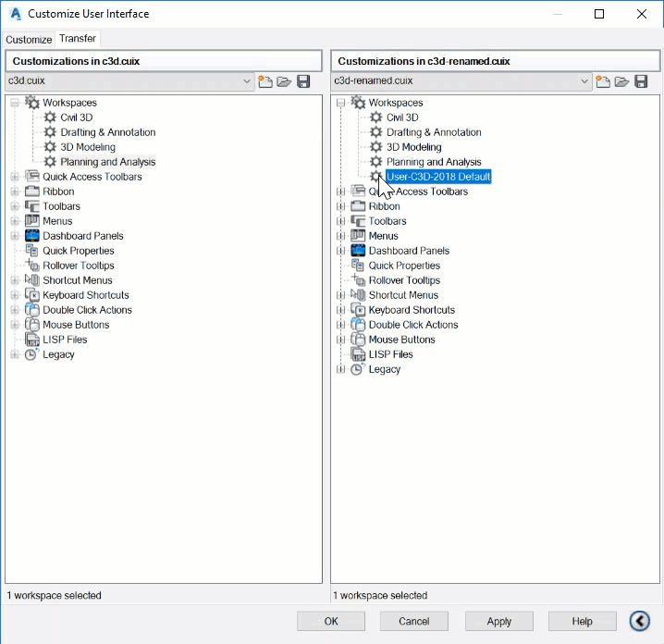Select Planning and Analysis in right tree
664x644 pixels.
tap(434, 162)
